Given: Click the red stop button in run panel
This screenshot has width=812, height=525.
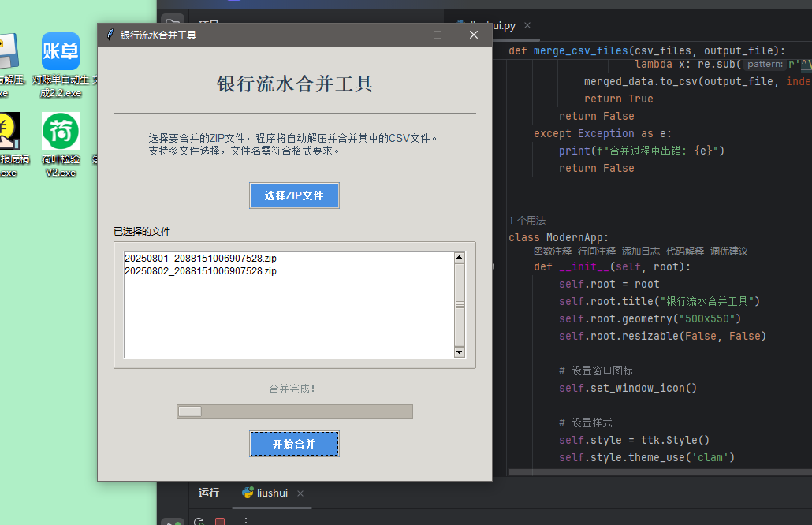Looking at the screenshot, I should pyautogui.click(x=220, y=521).
